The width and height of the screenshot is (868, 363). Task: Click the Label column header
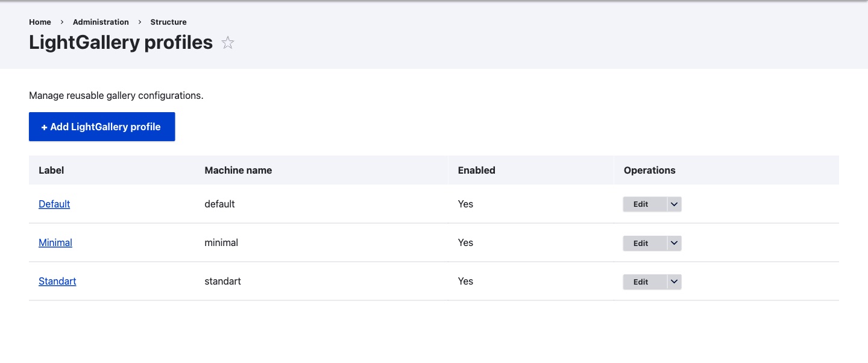point(51,170)
